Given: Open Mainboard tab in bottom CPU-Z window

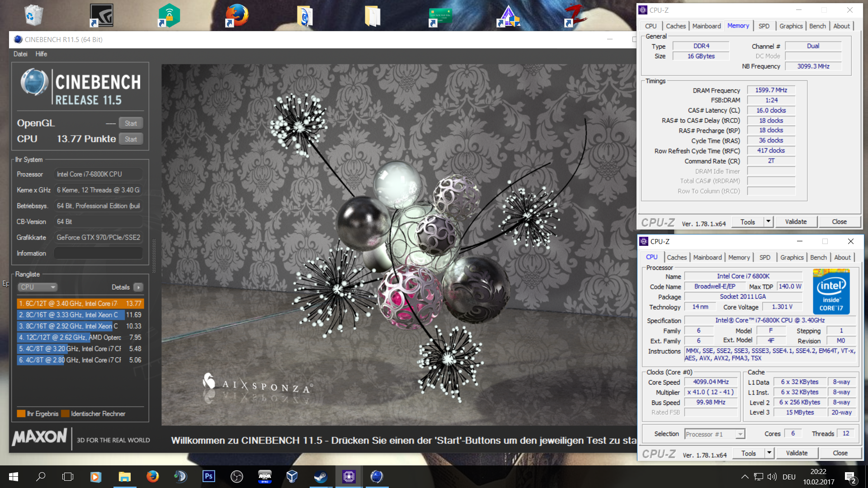Looking at the screenshot, I should click(x=707, y=258).
